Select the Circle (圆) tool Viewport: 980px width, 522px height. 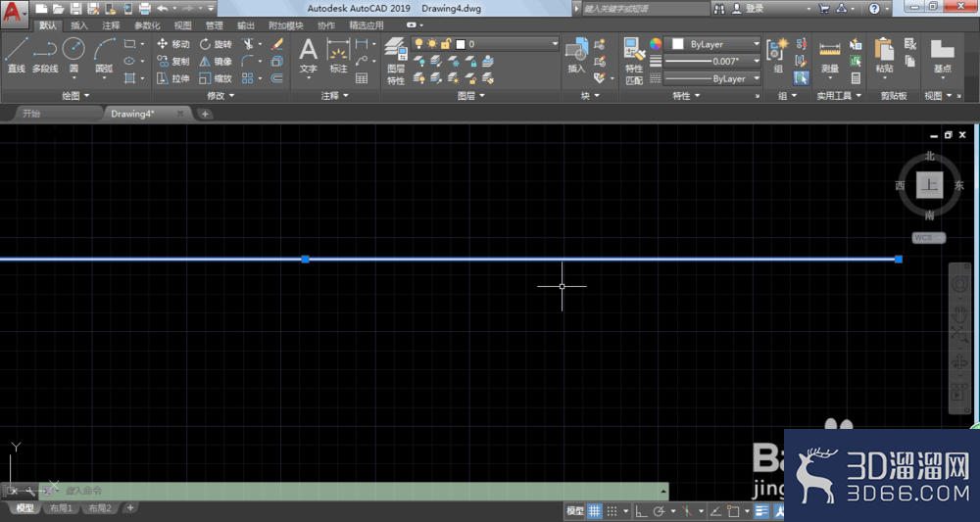[x=73, y=56]
